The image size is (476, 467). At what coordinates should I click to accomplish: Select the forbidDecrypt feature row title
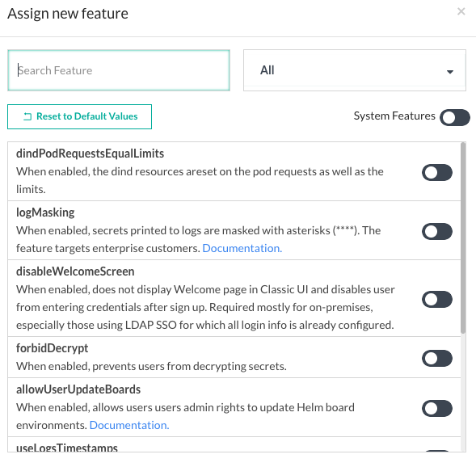coord(53,348)
